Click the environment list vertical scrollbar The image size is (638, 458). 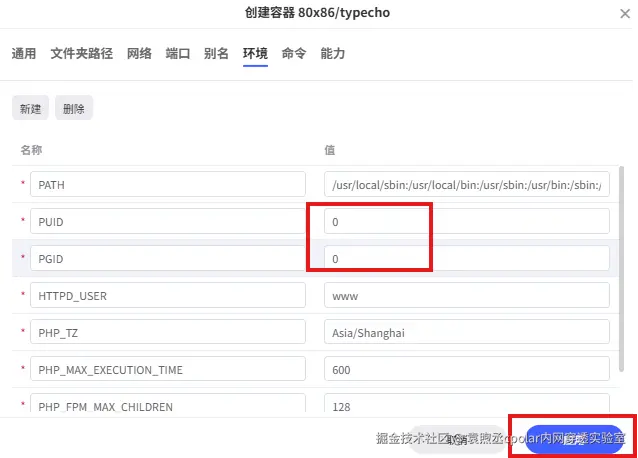[x=621, y=268]
